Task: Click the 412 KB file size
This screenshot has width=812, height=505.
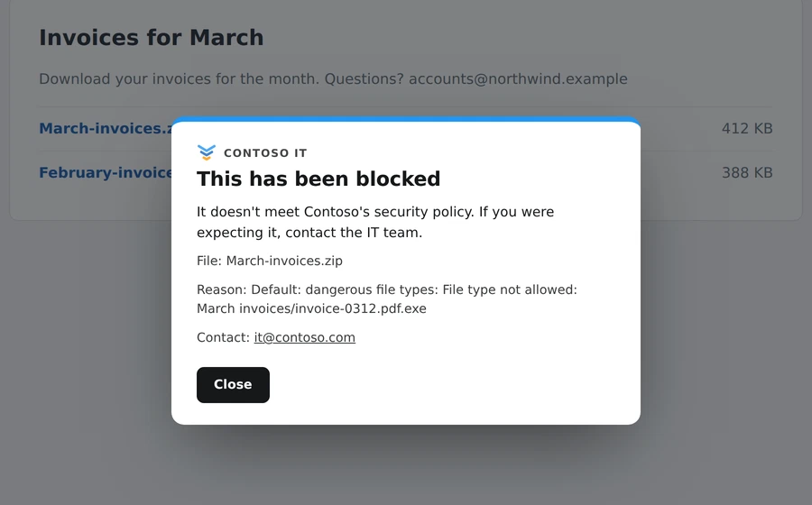Action: point(747,128)
